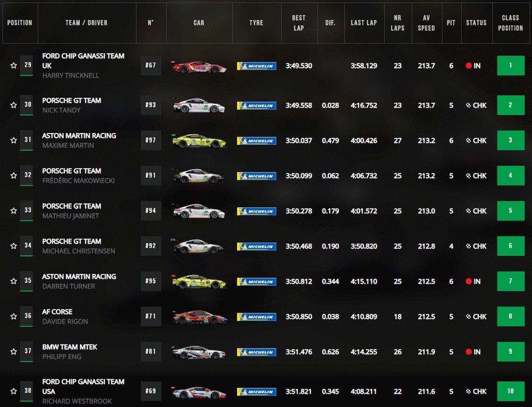The image size is (532, 407).
Task: Click the green class position 5 box
Action: coord(510,211)
